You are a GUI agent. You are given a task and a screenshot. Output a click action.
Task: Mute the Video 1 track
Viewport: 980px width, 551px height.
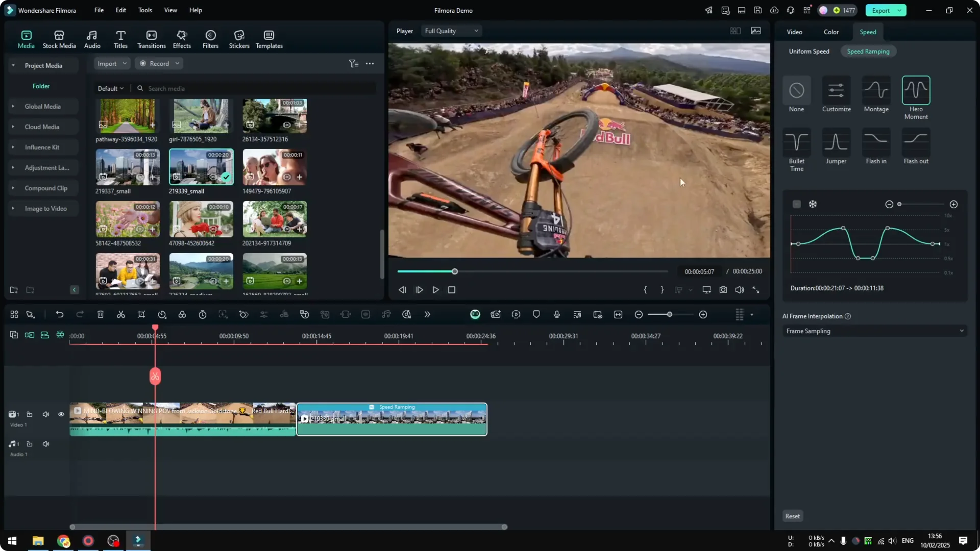pyautogui.click(x=45, y=414)
